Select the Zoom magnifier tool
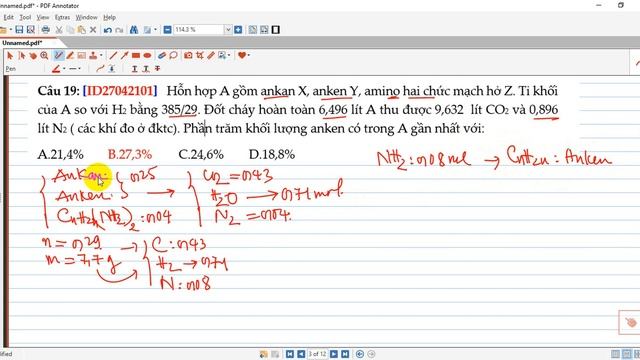Viewport: 640px width, 360px height. pos(44,55)
